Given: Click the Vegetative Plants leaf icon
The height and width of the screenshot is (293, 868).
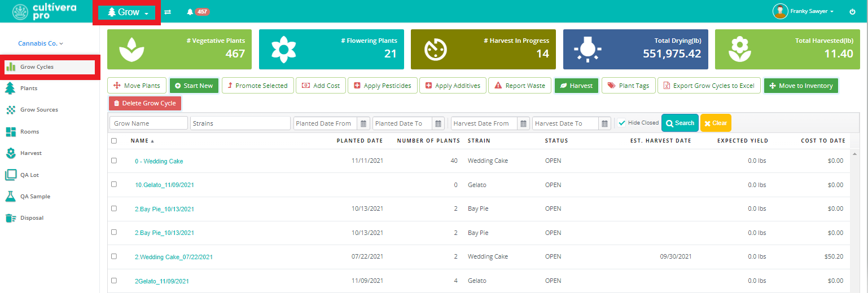Looking at the screenshot, I should coord(132,49).
